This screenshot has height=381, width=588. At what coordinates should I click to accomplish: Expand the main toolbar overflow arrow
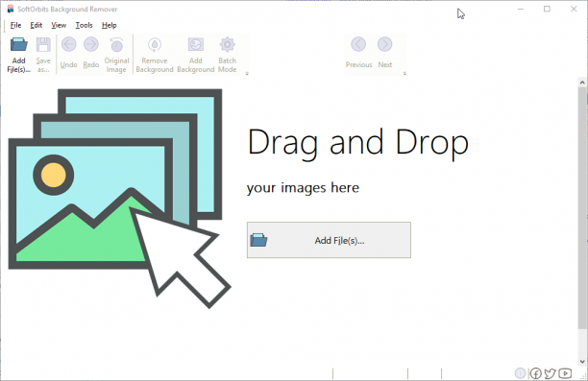pos(247,74)
